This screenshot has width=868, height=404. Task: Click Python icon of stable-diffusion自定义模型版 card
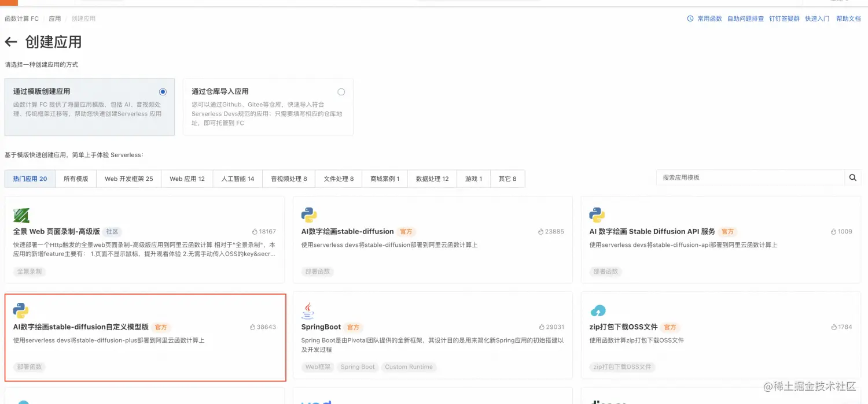click(x=21, y=310)
